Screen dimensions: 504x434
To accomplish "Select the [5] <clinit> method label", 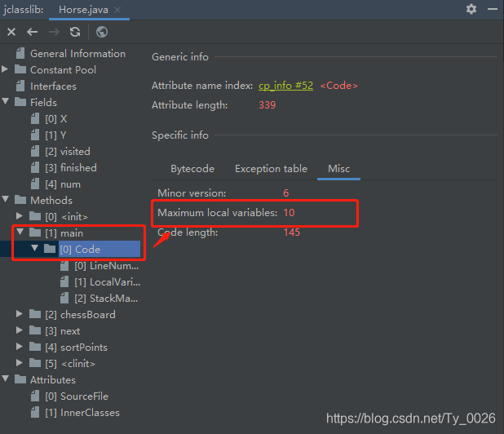I will (70, 364).
